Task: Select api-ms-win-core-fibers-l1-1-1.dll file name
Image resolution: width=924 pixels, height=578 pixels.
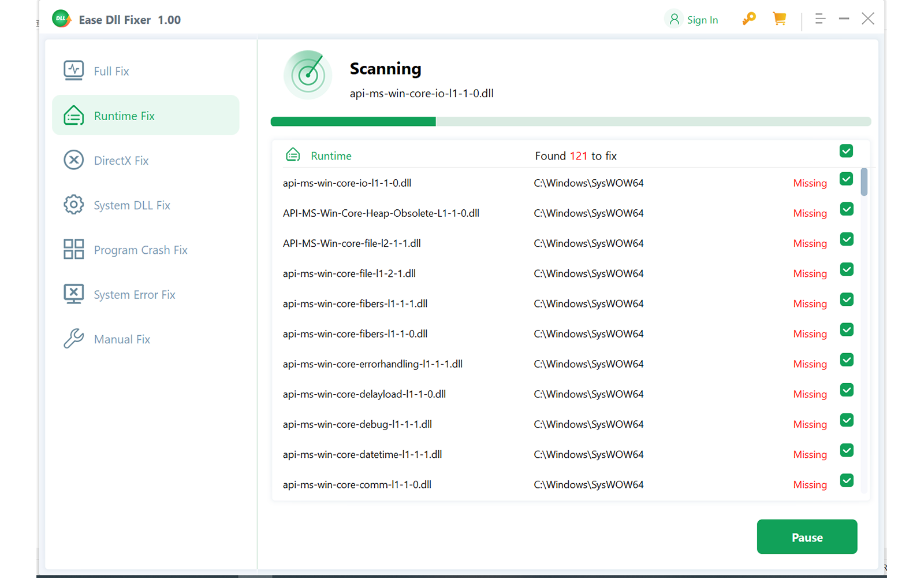Action: [355, 303]
